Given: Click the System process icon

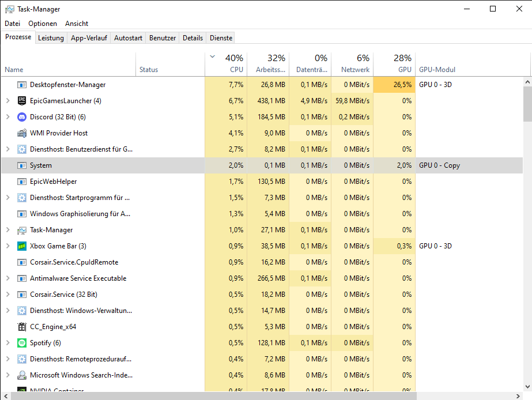Looking at the screenshot, I should click(x=22, y=165).
